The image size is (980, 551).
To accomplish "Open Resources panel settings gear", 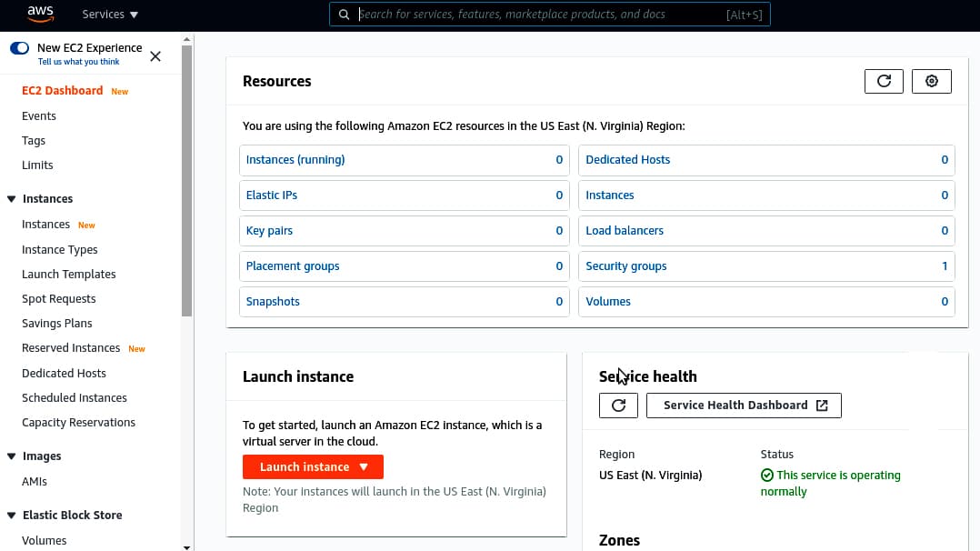I will coord(931,81).
